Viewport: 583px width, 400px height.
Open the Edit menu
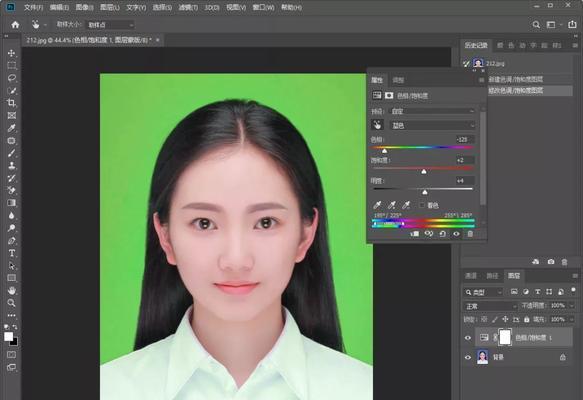coord(59,7)
